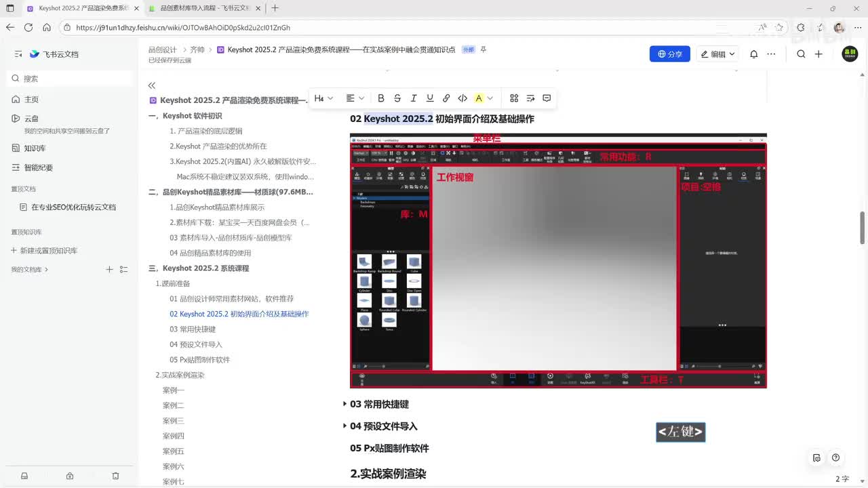Click the blue 分享 share button

[670, 54]
